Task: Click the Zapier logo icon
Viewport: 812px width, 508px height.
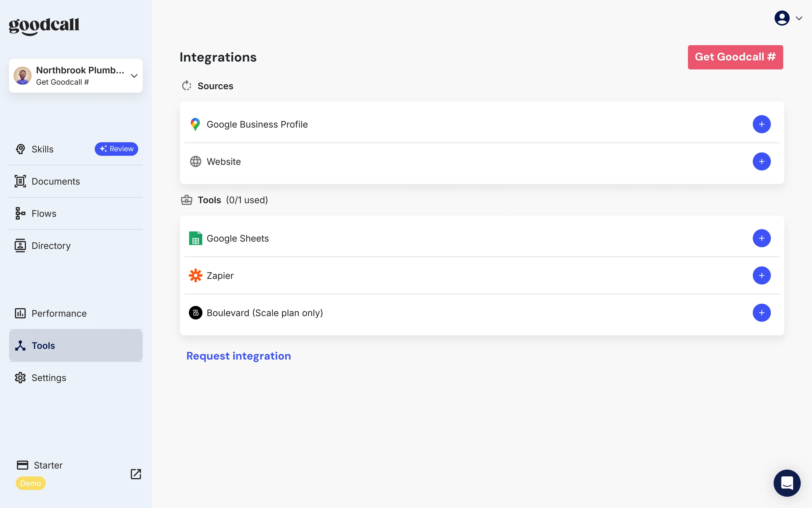Action: (196, 275)
